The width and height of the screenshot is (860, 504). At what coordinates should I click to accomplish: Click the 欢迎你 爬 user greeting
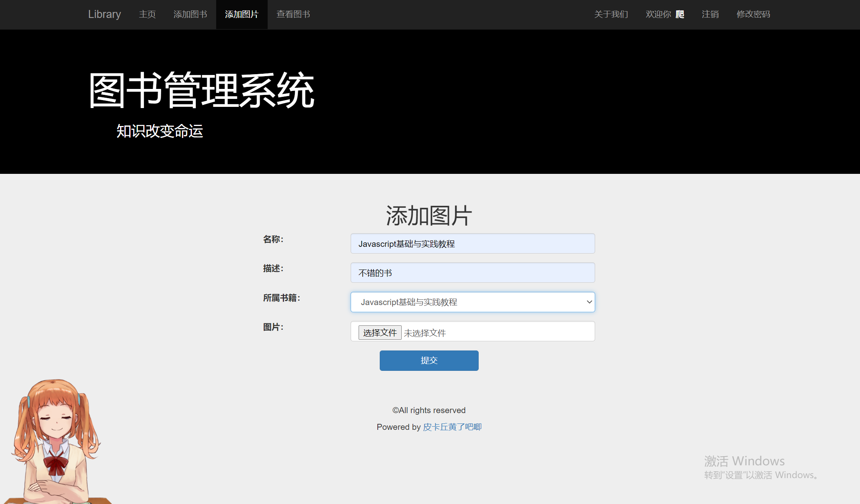pos(664,14)
